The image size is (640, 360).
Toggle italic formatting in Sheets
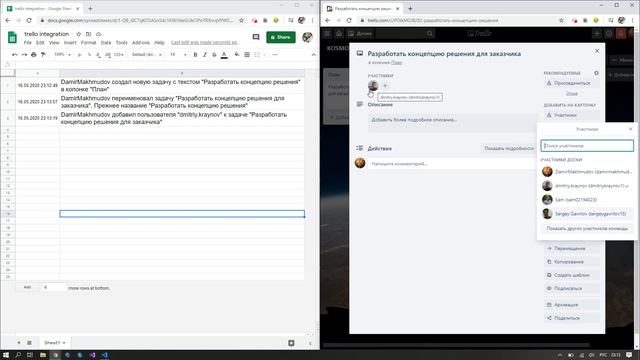pyautogui.click(x=204, y=55)
